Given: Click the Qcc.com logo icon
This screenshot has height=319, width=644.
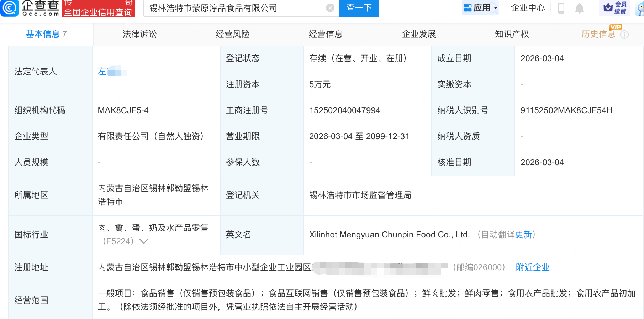Looking at the screenshot, I should [10, 8].
